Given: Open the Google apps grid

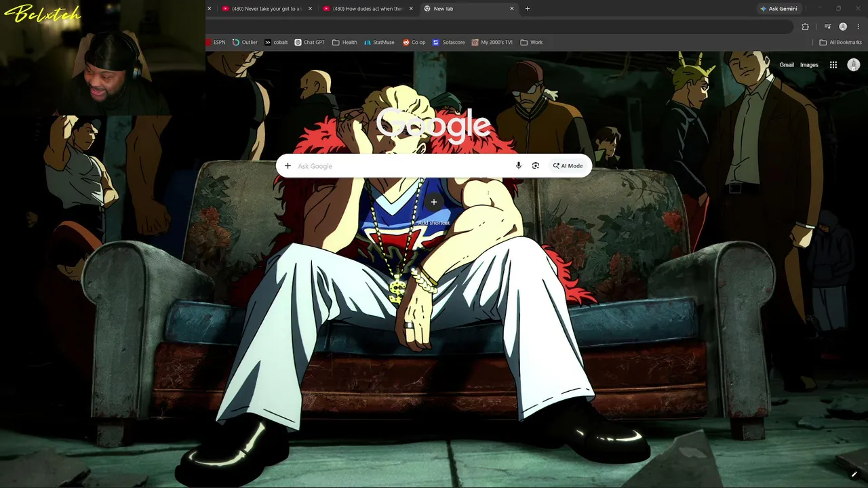Looking at the screenshot, I should (x=833, y=65).
